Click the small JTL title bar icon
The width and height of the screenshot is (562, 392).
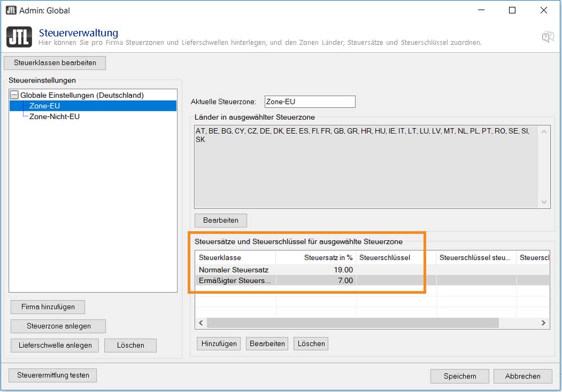[x=11, y=10]
